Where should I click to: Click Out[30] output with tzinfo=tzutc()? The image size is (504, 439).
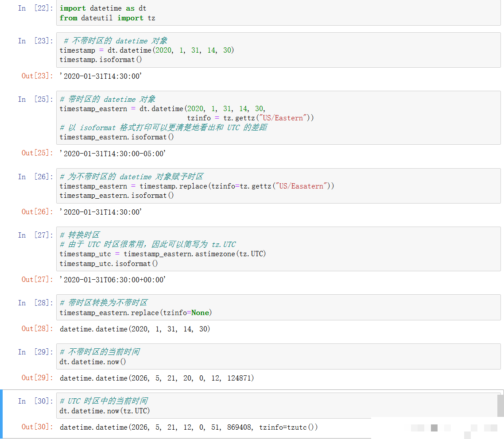click(189, 427)
